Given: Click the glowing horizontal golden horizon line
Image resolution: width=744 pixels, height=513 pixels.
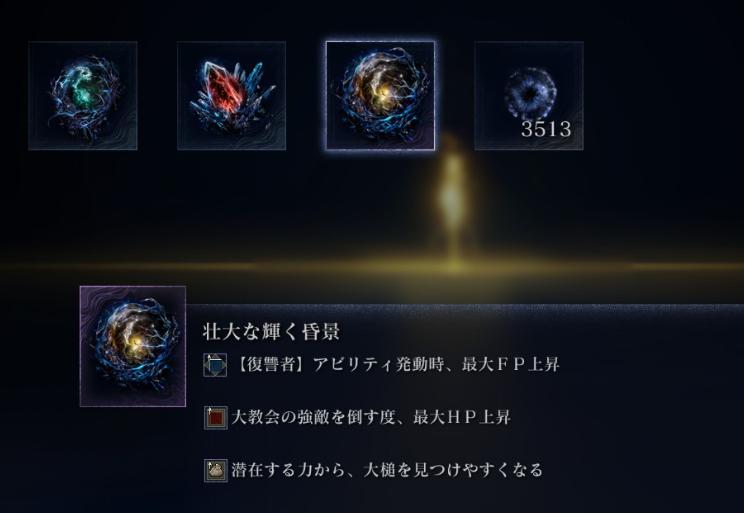Looking at the screenshot, I should click(372, 267).
